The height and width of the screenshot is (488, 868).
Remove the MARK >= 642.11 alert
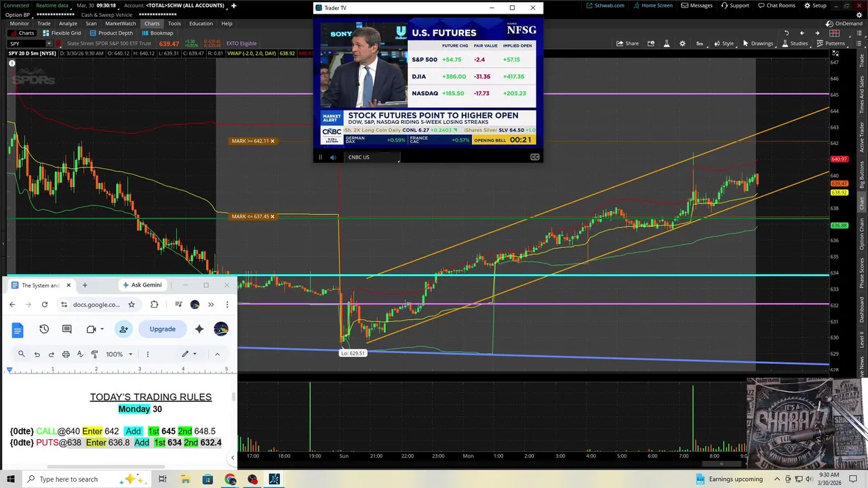(273, 141)
